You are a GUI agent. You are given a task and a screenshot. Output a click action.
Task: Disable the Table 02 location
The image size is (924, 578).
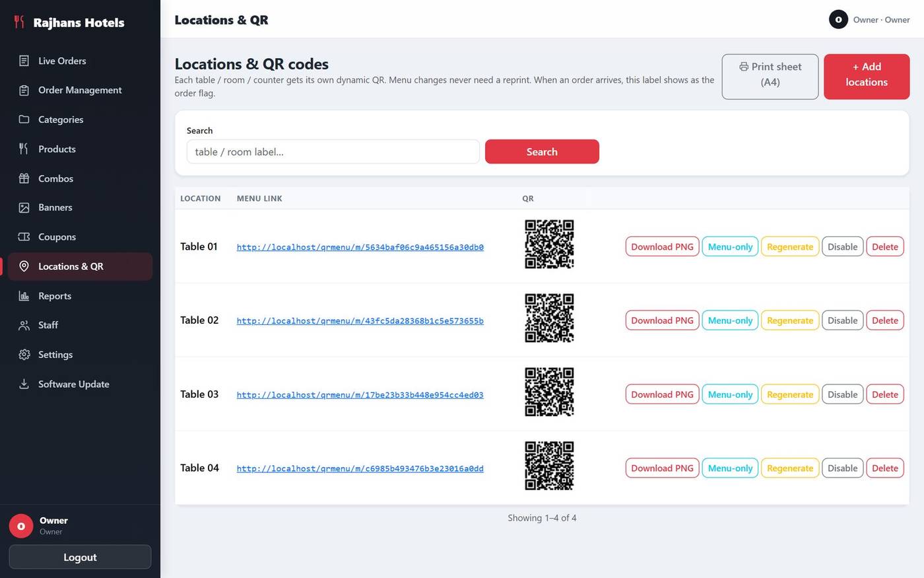(x=842, y=320)
